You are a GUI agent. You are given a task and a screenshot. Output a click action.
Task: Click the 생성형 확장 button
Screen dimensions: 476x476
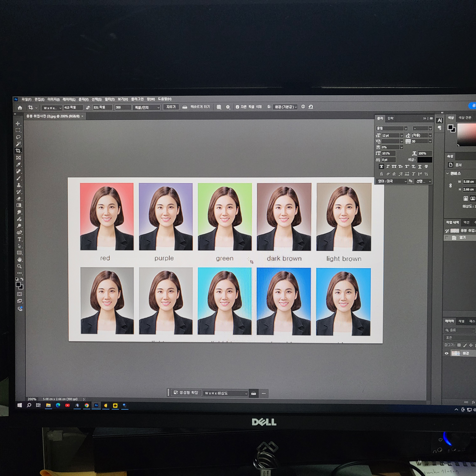(186, 392)
